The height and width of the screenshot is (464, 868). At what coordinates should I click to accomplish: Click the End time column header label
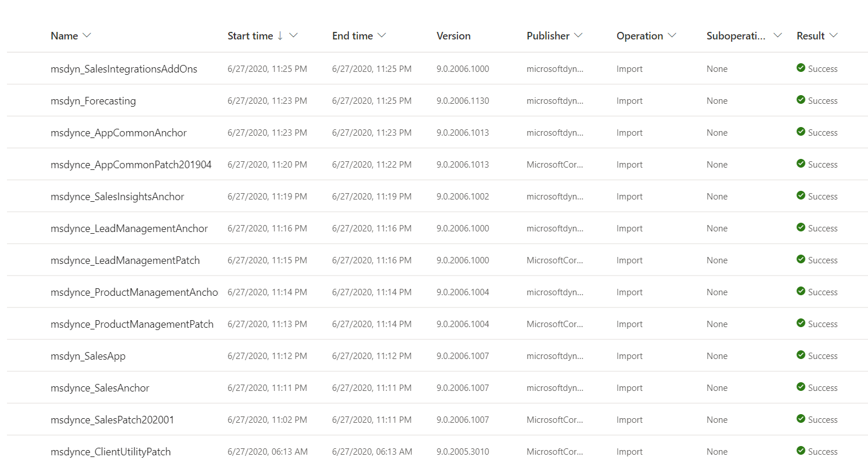point(352,36)
